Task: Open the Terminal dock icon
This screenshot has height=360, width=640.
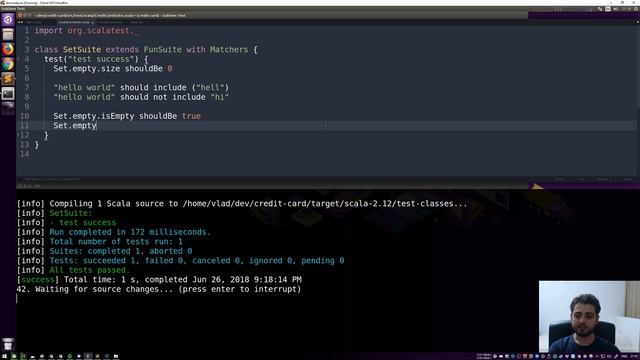Action: pos(8,94)
